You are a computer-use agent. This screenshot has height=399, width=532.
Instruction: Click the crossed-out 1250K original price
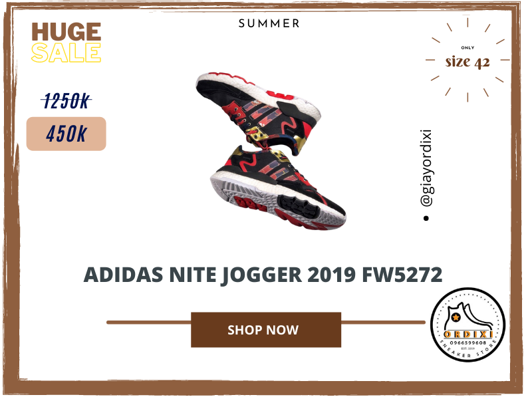click(66, 101)
